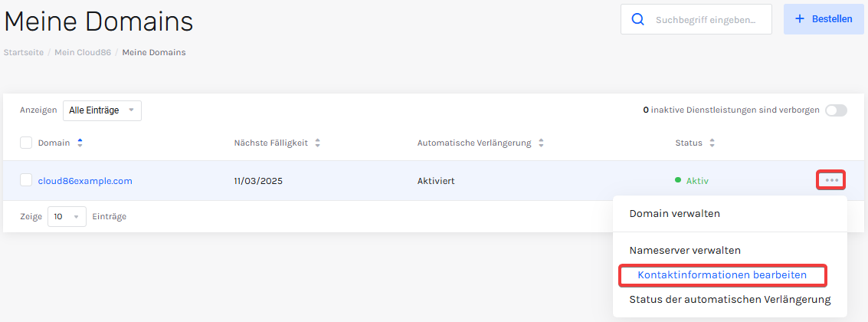The height and width of the screenshot is (322, 868).
Task: Select Domain verwalten from the menu
Action: [674, 213]
